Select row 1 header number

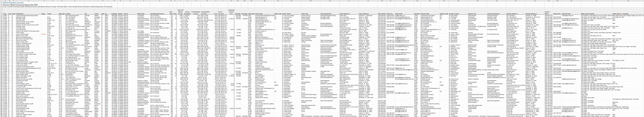point(1,3)
